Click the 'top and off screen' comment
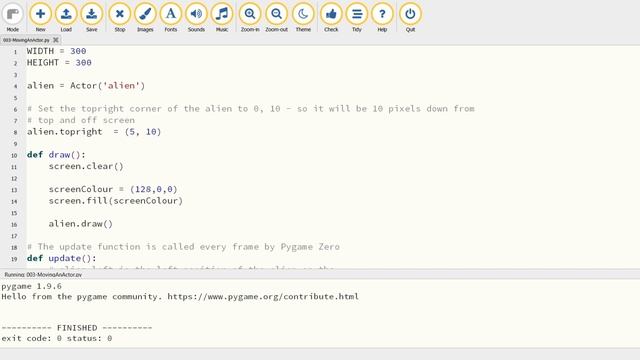 [81, 120]
